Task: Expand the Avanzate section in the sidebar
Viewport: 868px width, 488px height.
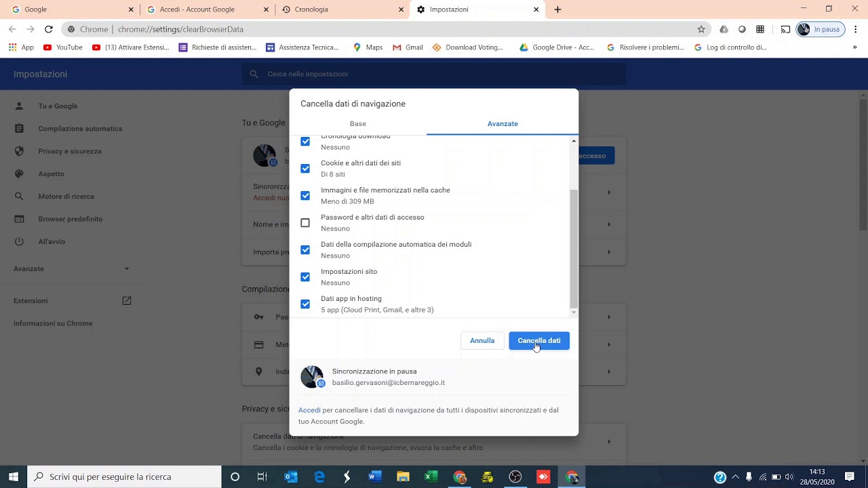Action: [x=71, y=268]
